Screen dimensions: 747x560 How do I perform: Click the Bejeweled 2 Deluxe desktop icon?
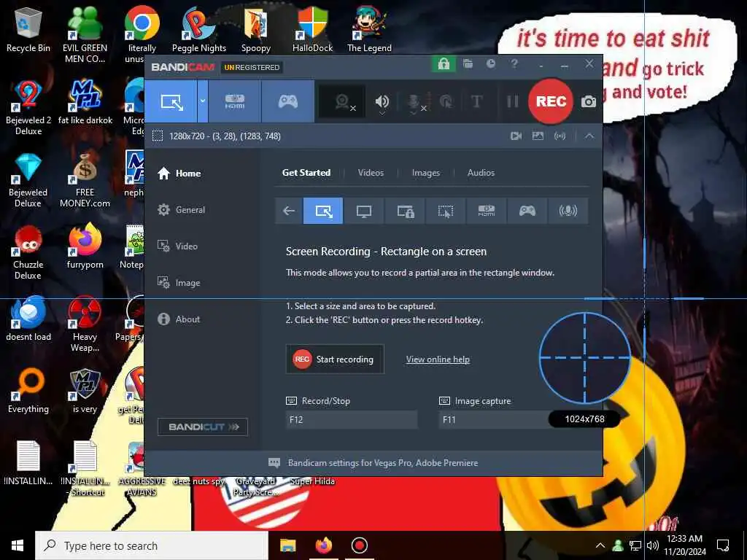(x=28, y=108)
